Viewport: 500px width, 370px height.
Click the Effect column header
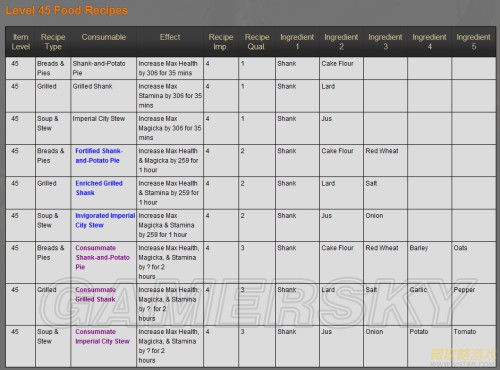(170, 37)
